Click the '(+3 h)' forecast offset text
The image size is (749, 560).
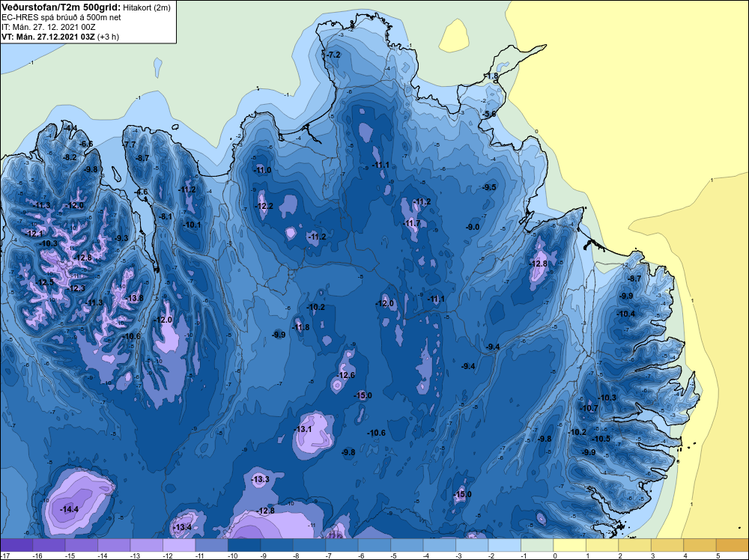108,37
